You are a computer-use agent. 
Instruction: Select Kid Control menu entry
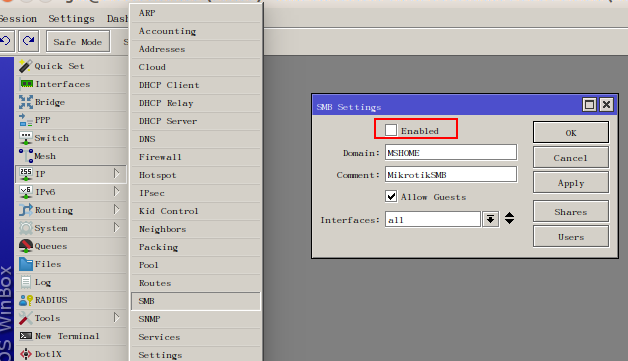click(x=196, y=211)
